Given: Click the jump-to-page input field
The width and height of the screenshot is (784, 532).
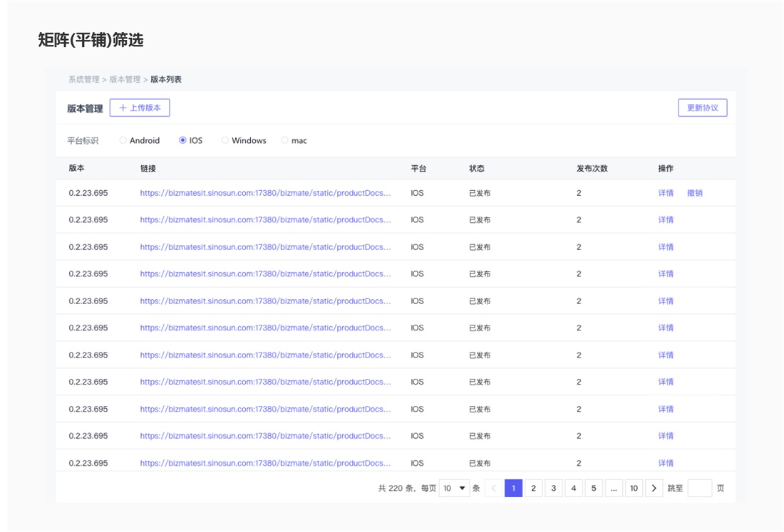Looking at the screenshot, I should pyautogui.click(x=699, y=488).
